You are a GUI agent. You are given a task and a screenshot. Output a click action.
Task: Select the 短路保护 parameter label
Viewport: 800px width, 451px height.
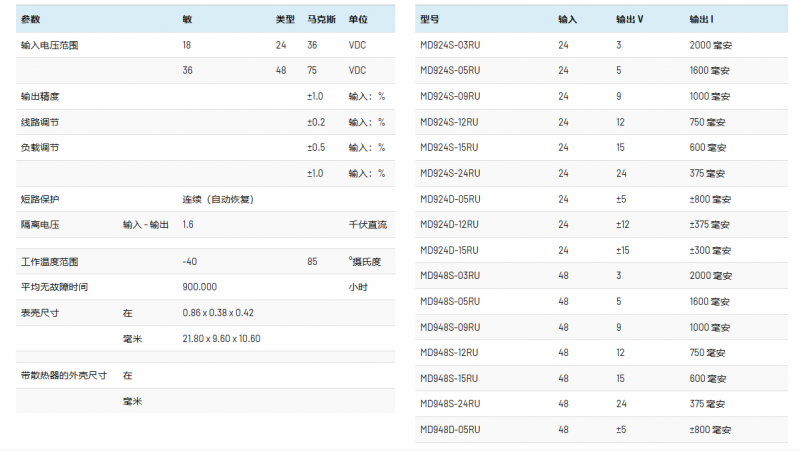pos(40,199)
